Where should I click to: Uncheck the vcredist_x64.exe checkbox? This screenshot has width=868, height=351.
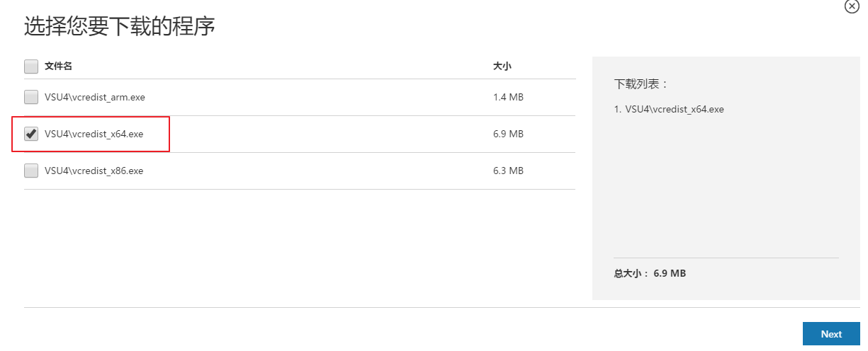pyautogui.click(x=31, y=134)
